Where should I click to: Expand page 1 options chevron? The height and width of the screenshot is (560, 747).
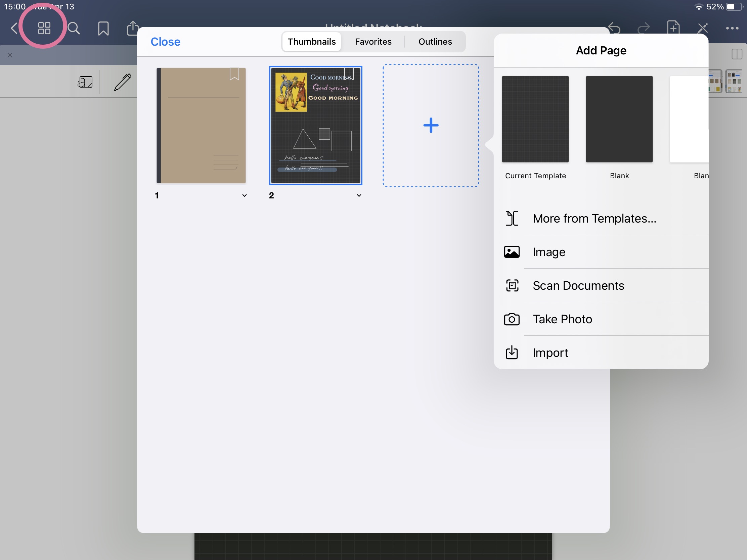coord(245,195)
